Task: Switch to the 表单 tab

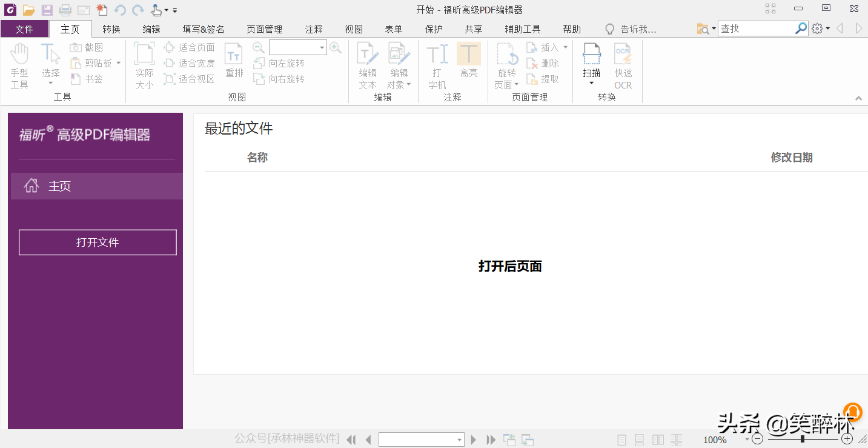Action: [394, 29]
